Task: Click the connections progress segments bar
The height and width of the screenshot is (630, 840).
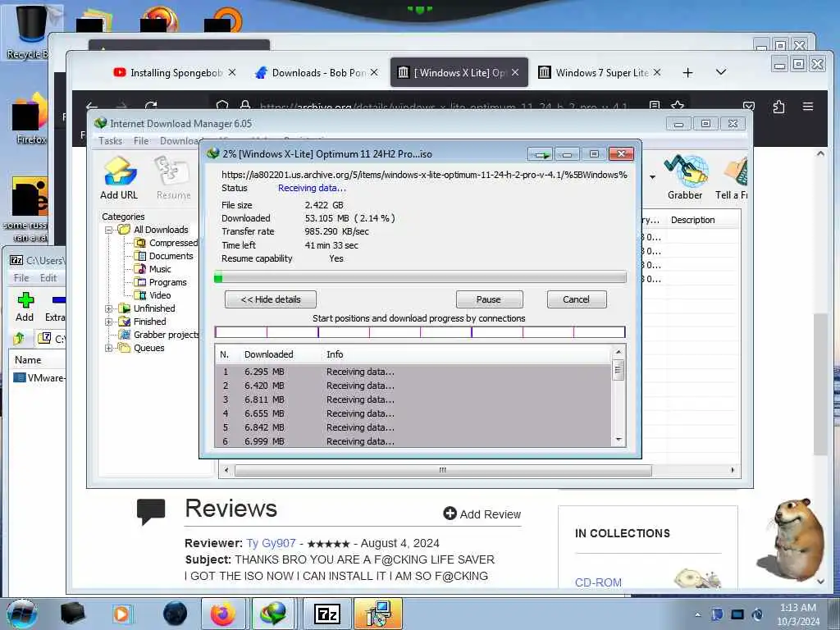Action: 420,332
